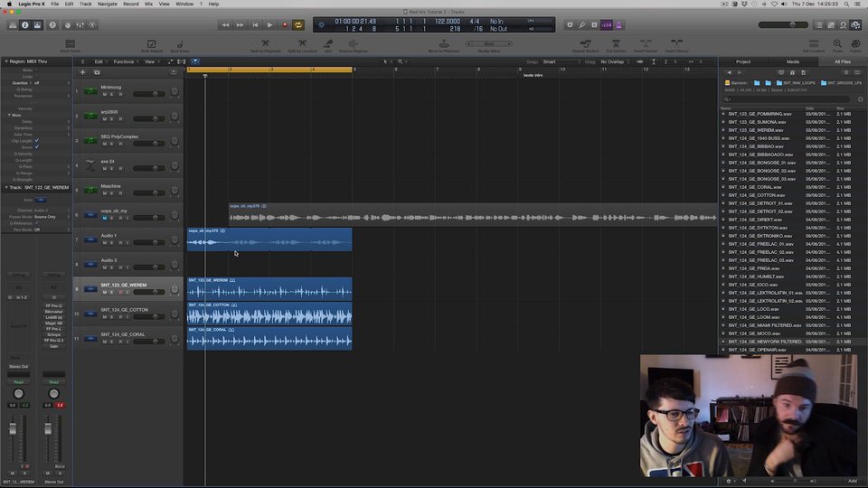Collapse the Region: MIDI Thru disclosure triangle
The image size is (868, 488).
click(x=6, y=61)
